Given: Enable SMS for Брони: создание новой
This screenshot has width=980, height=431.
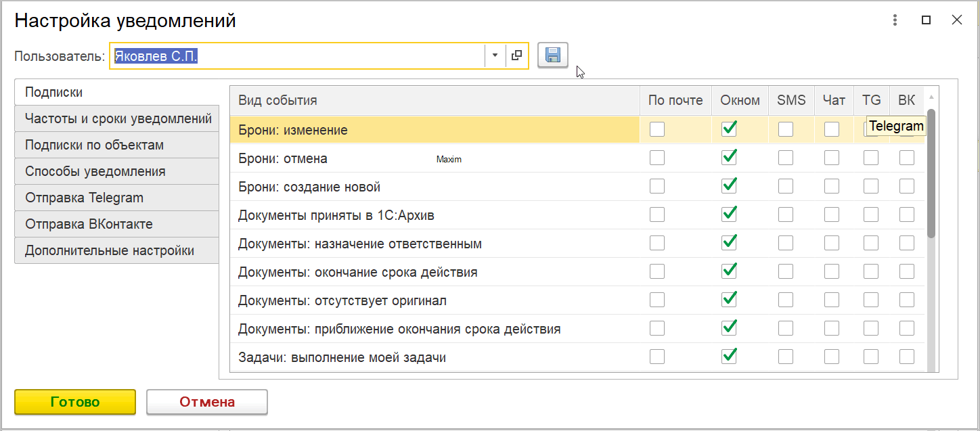Looking at the screenshot, I should 786,186.
